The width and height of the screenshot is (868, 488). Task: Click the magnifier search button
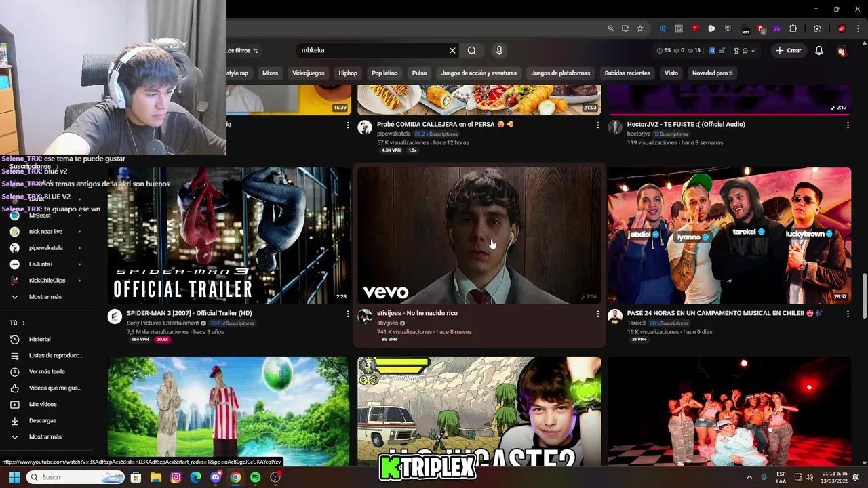(x=472, y=50)
